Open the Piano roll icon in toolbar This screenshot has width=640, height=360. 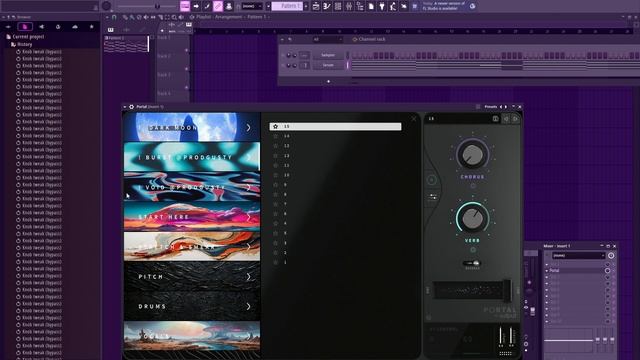coord(327,6)
